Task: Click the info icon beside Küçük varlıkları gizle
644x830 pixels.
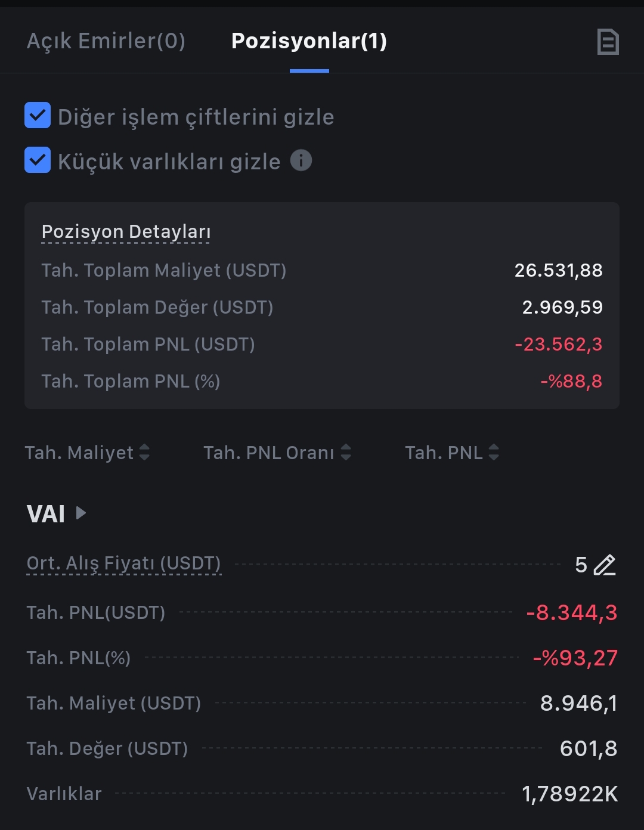Action: click(301, 160)
